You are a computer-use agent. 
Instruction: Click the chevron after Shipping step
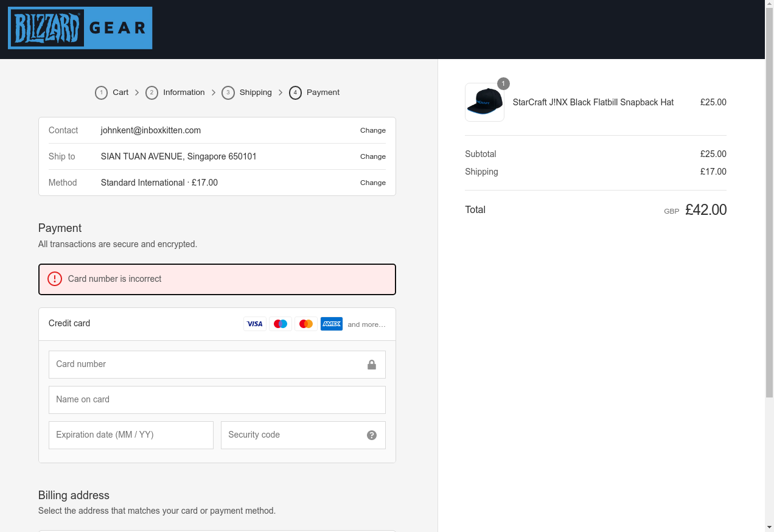281,93
